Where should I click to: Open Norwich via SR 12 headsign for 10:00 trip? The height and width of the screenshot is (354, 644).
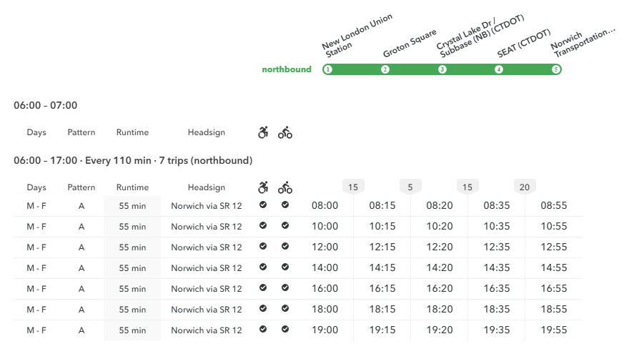pyautogui.click(x=206, y=227)
